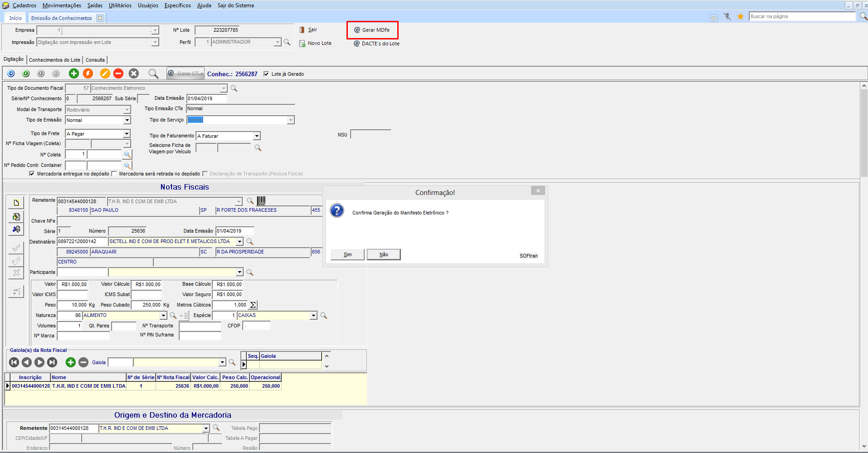Viewport: 868px width, 453px height.
Task: Go to first Gaiola record
Action: pyautogui.click(x=14, y=362)
